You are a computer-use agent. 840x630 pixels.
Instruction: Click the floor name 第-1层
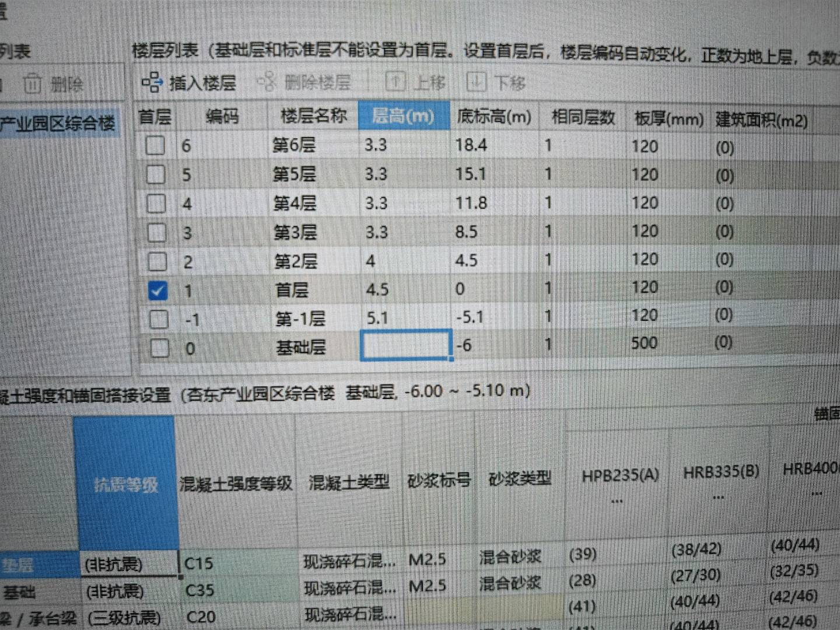coord(300,318)
